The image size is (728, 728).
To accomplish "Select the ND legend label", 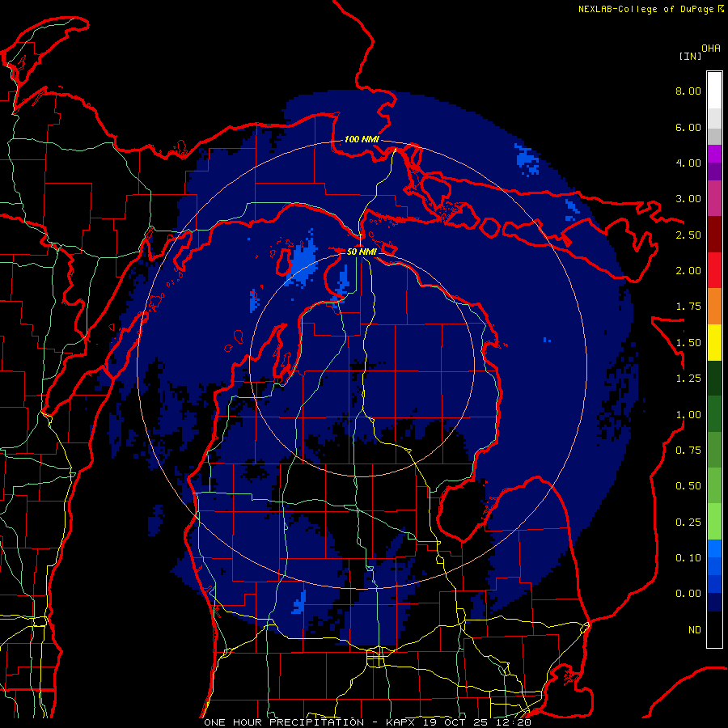I will [x=695, y=630].
